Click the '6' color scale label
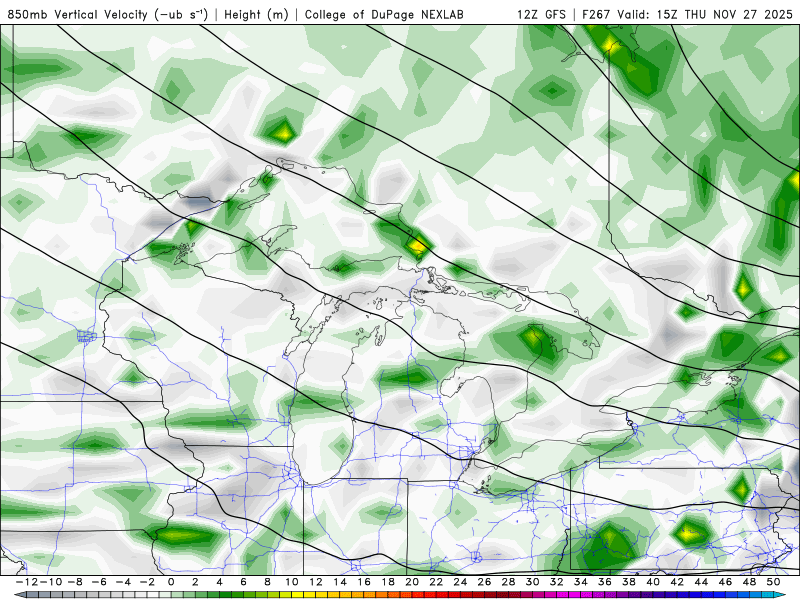This screenshot has width=800, height=600. [x=243, y=582]
